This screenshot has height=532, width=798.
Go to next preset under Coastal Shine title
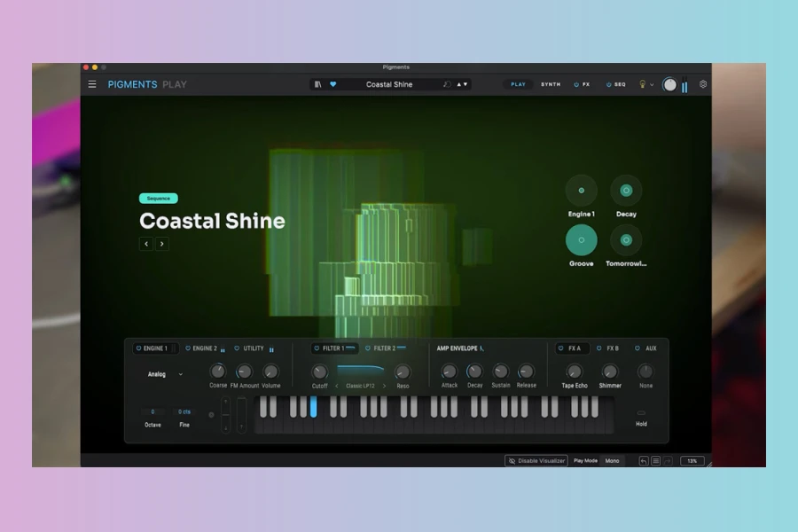[x=162, y=244]
